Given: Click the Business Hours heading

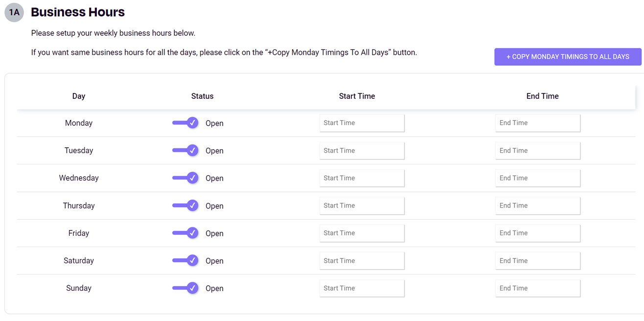Looking at the screenshot, I should coord(78,12).
